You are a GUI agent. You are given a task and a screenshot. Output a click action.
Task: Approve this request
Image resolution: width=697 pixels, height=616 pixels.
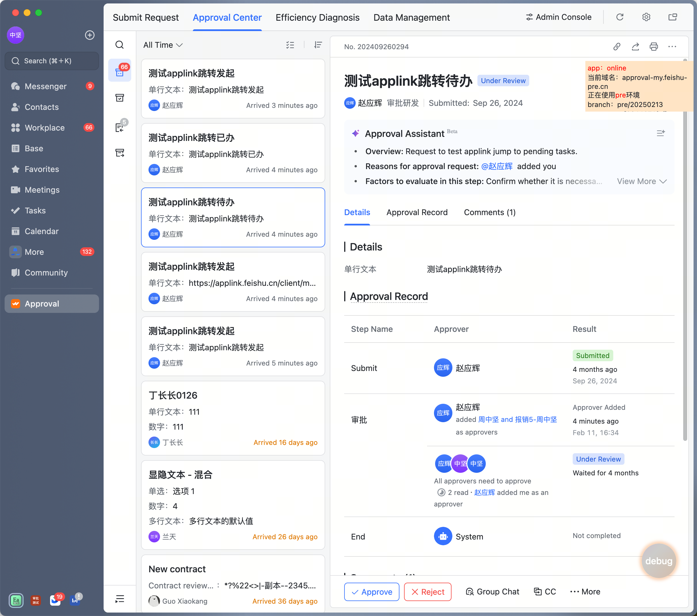(x=372, y=592)
